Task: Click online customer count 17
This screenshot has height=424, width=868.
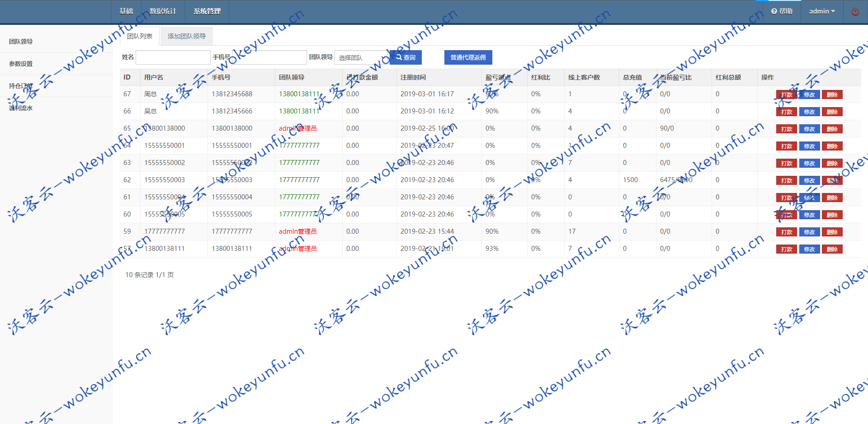Action: click(x=572, y=231)
